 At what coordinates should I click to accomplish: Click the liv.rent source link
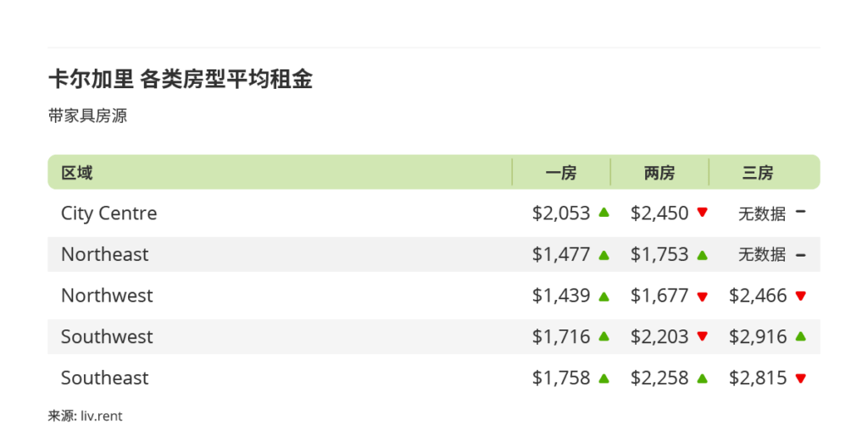click(x=102, y=417)
